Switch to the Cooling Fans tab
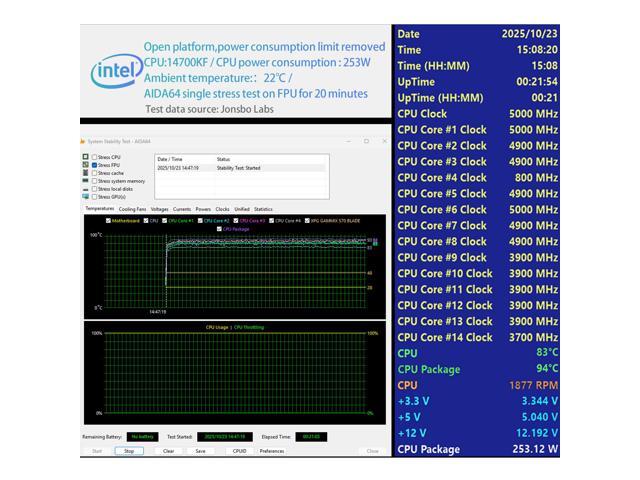The height and width of the screenshot is (480, 640). 132,209
